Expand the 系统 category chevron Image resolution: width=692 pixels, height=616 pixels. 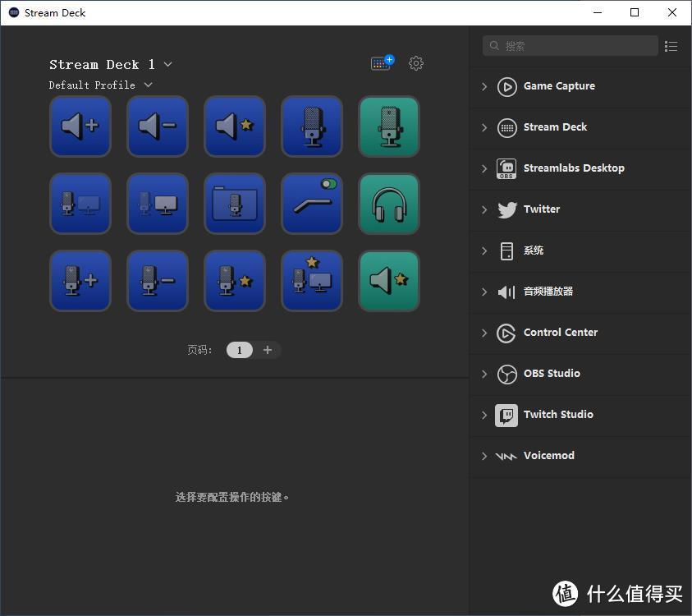tap(484, 251)
